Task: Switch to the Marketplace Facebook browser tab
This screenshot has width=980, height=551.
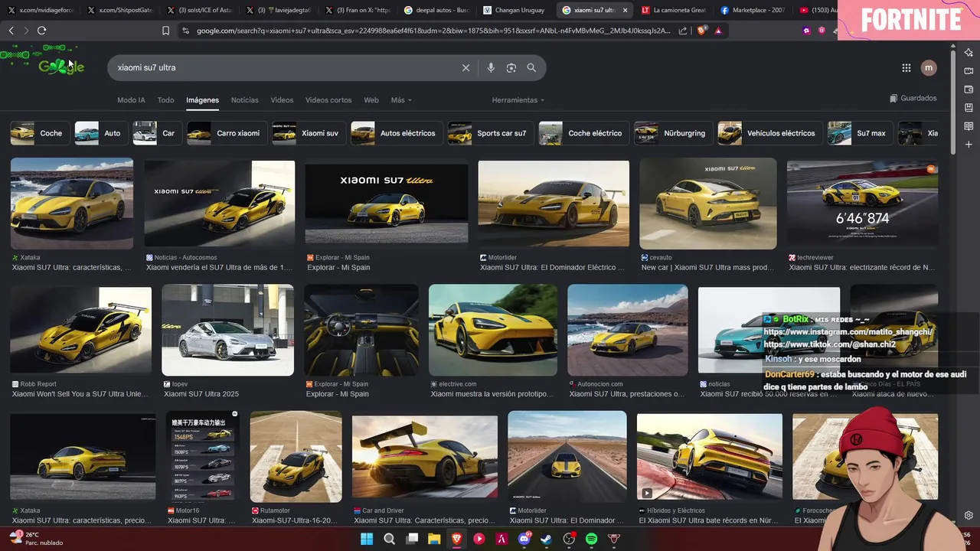Action: point(753,10)
